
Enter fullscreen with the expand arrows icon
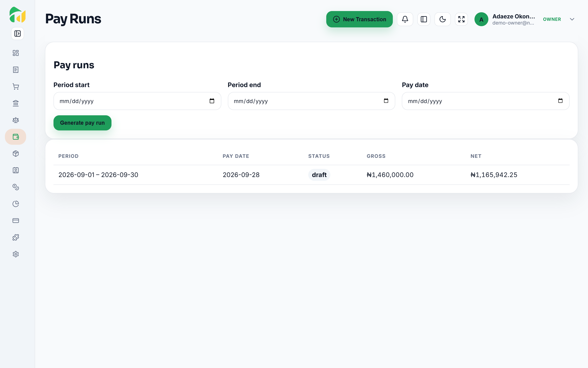(x=461, y=19)
